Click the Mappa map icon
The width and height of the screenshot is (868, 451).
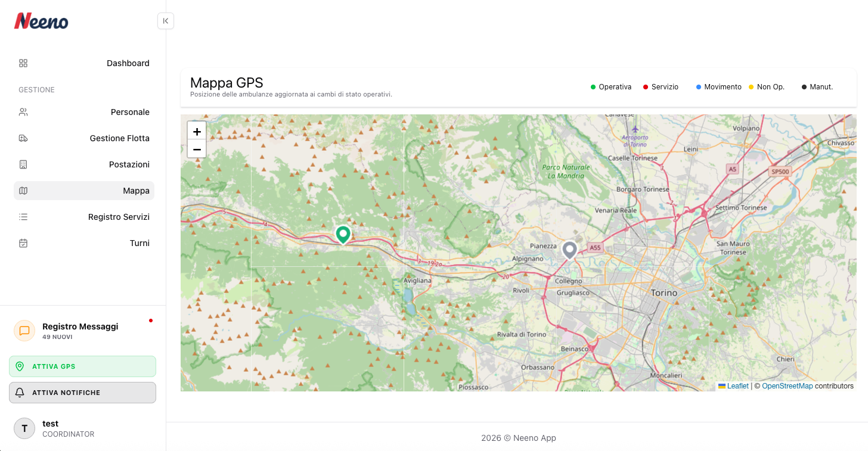coord(23,191)
